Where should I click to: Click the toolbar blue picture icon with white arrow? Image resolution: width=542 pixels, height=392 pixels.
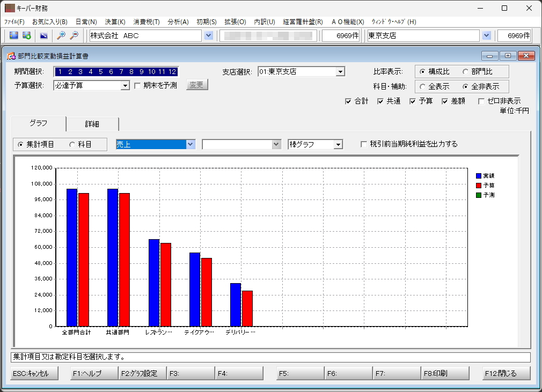tap(43, 35)
